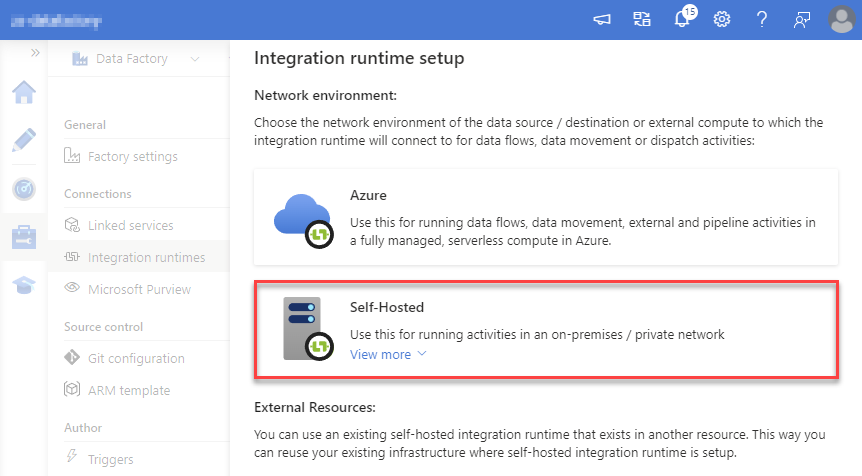This screenshot has width=862, height=476.
Task: Open the user account avatar
Action: (x=842, y=19)
